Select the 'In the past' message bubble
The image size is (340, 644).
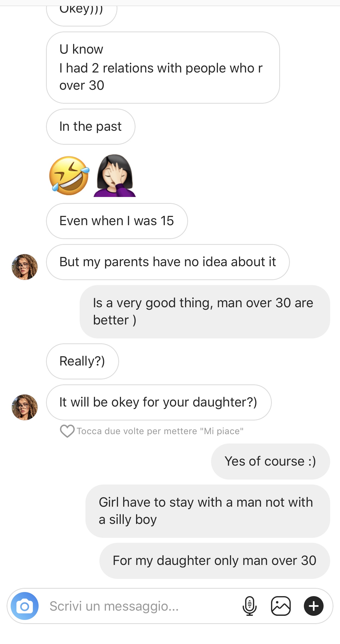tap(91, 127)
